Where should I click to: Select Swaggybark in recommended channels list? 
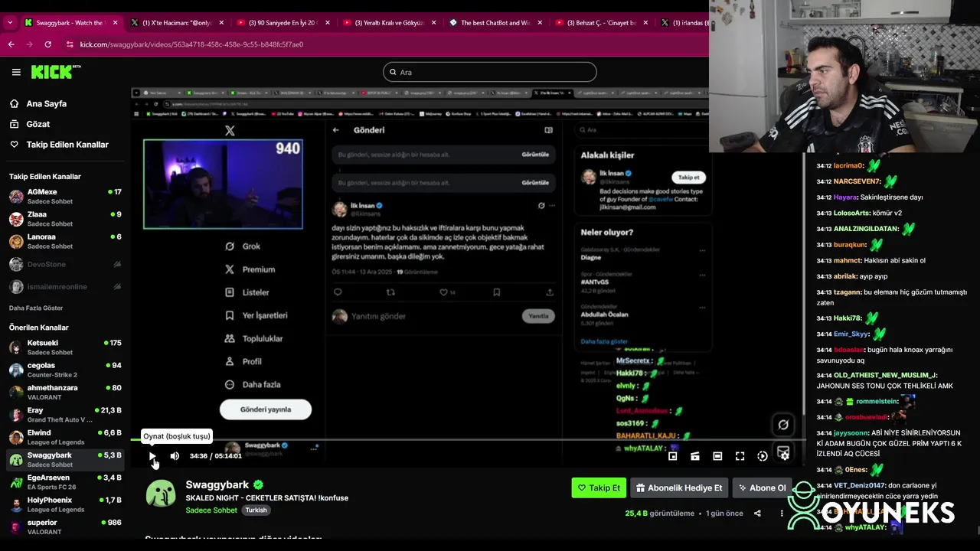(65, 459)
